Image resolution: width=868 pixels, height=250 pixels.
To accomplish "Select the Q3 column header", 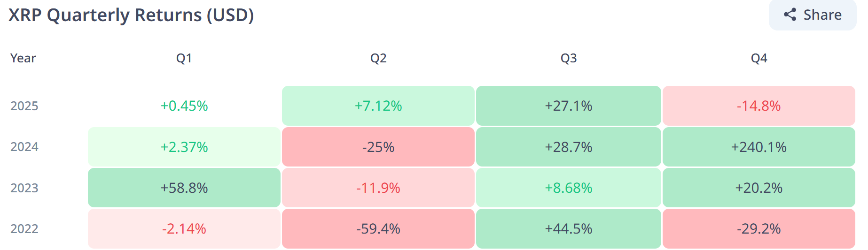I will click(569, 58).
